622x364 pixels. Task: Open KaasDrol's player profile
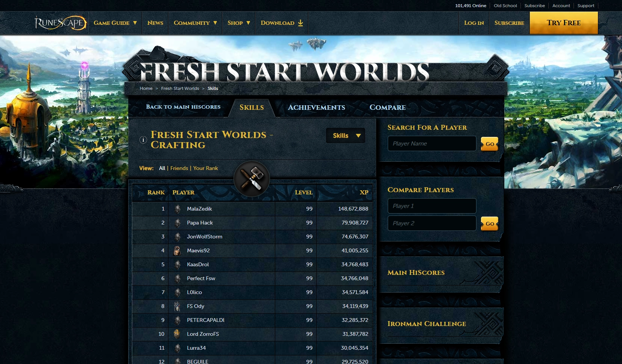(198, 265)
